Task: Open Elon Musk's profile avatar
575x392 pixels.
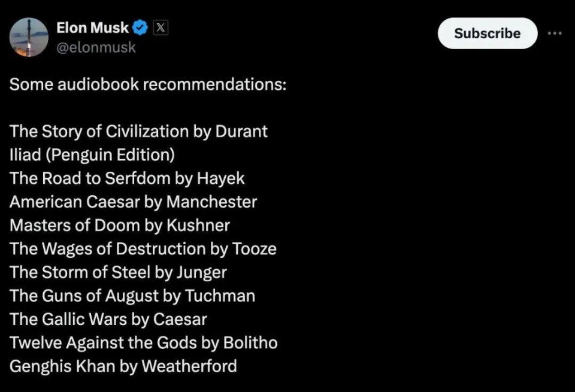Action: tap(29, 37)
